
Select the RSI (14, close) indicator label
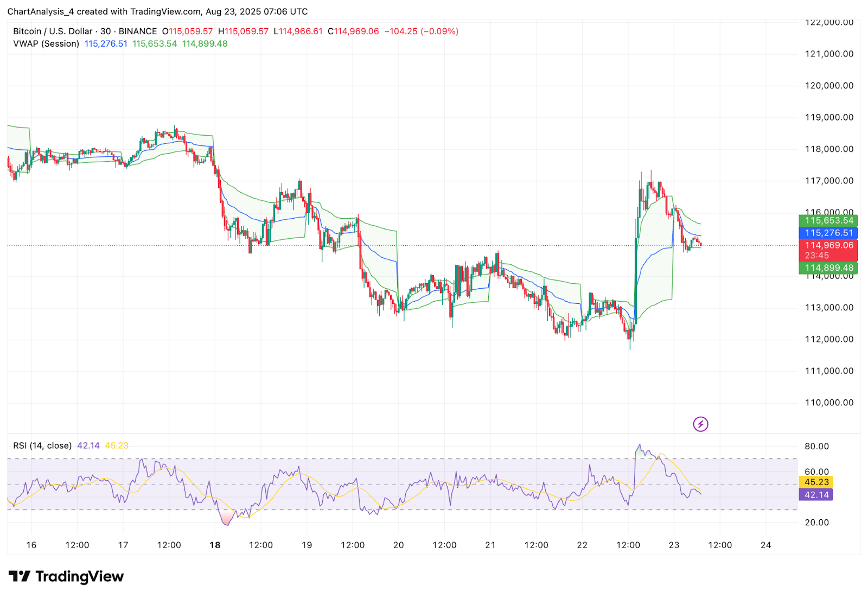tap(42, 446)
